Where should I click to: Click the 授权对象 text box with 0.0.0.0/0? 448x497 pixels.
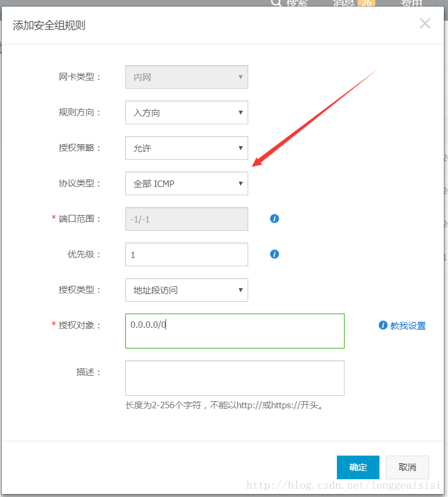click(x=235, y=331)
